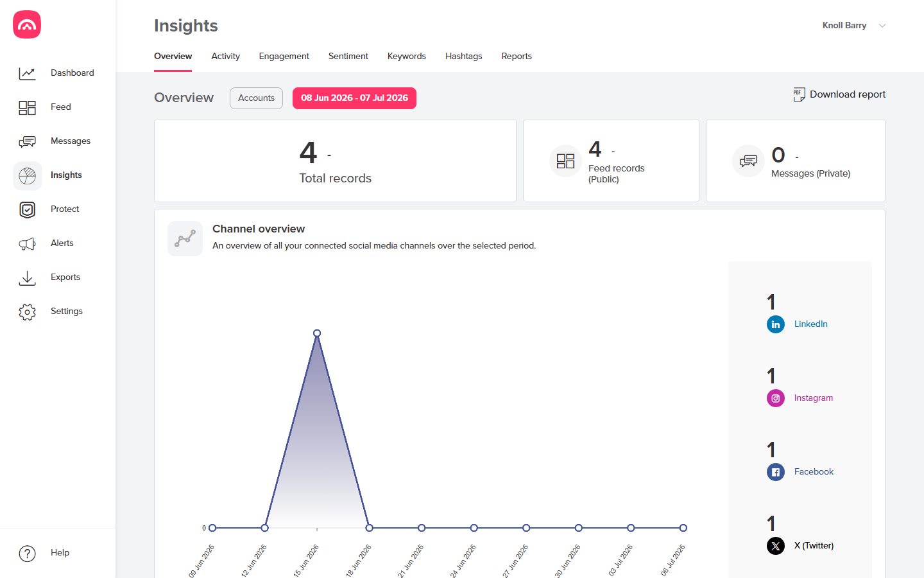Click the Total records card
Image resolution: width=924 pixels, height=578 pixels.
tap(335, 161)
